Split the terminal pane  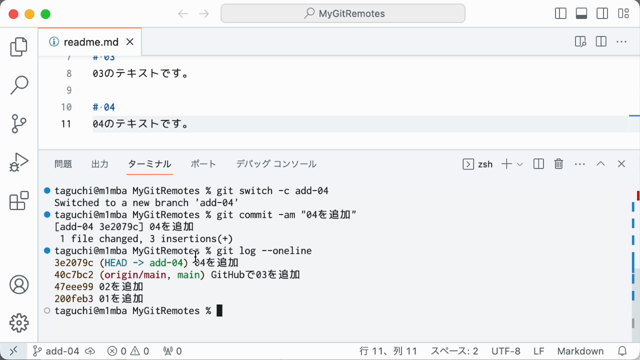tap(538, 164)
